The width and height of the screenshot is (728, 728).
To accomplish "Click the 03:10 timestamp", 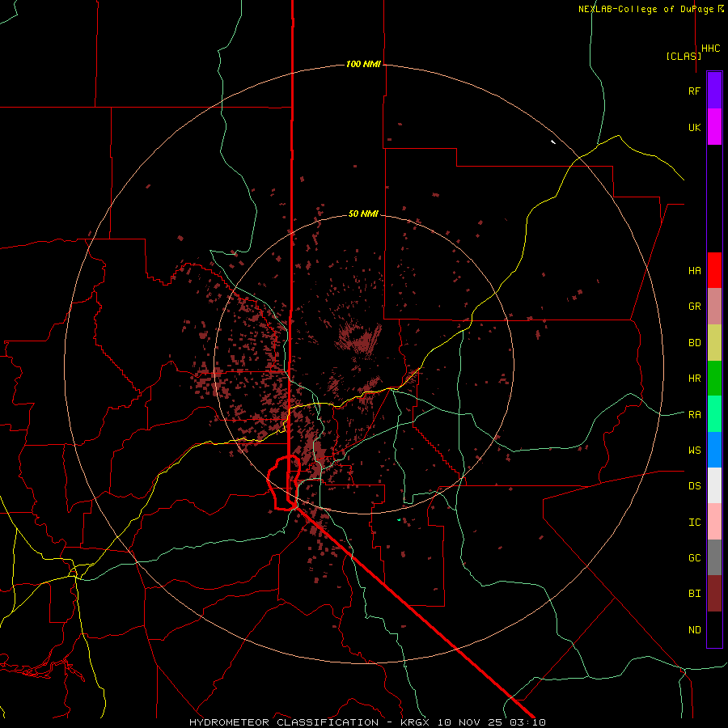I will tap(529, 722).
